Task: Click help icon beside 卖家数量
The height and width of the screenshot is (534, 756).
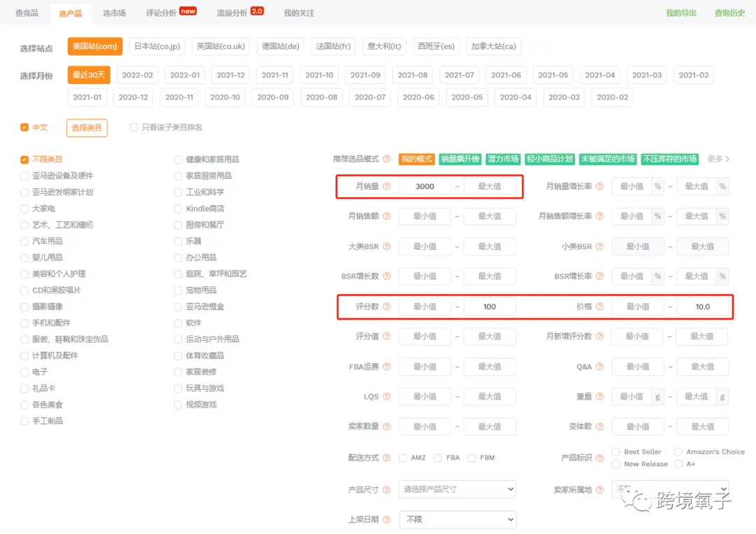Action: coord(386,426)
